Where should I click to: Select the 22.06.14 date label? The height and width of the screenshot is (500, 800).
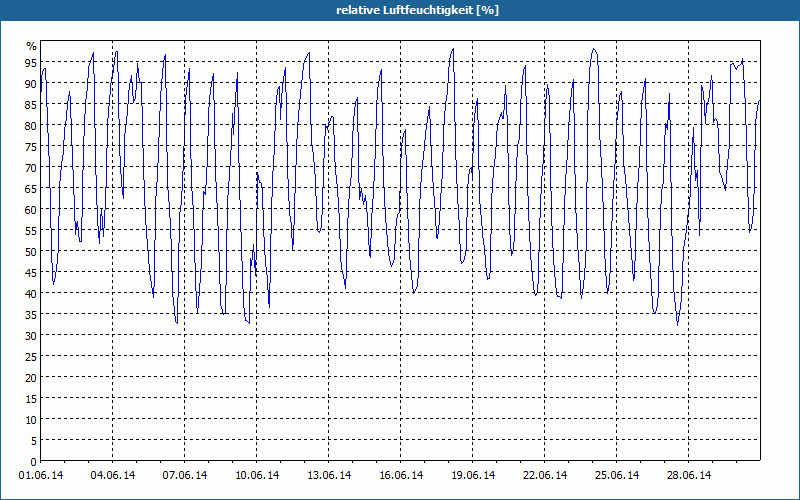[x=544, y=476]
